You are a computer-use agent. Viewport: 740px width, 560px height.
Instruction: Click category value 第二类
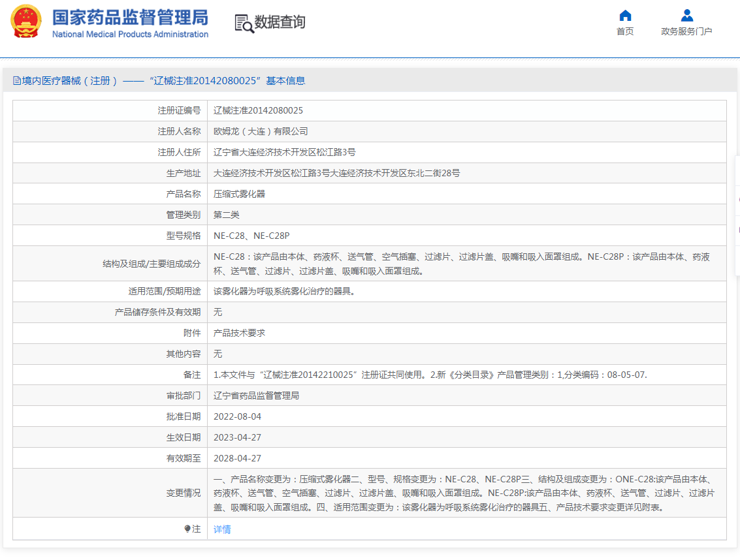pos(226,215)
